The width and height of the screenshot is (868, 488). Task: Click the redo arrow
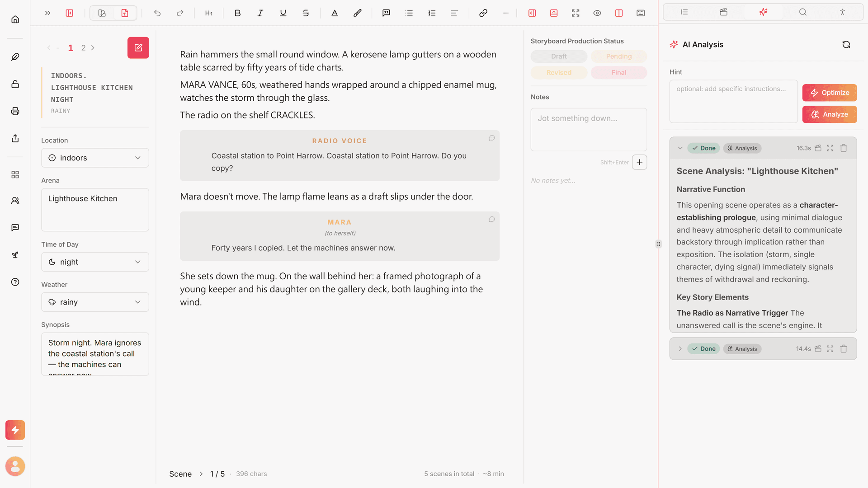click(180, 13)
